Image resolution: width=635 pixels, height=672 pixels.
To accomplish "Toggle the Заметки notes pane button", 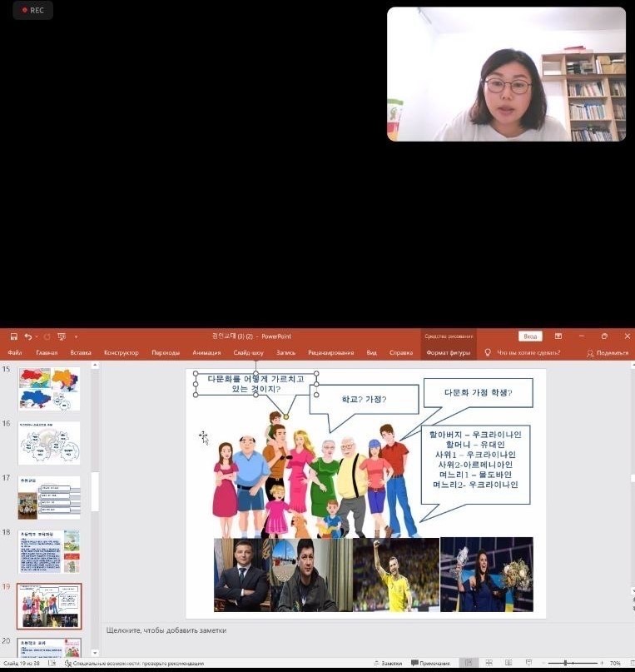I will [x=388, y=663].
